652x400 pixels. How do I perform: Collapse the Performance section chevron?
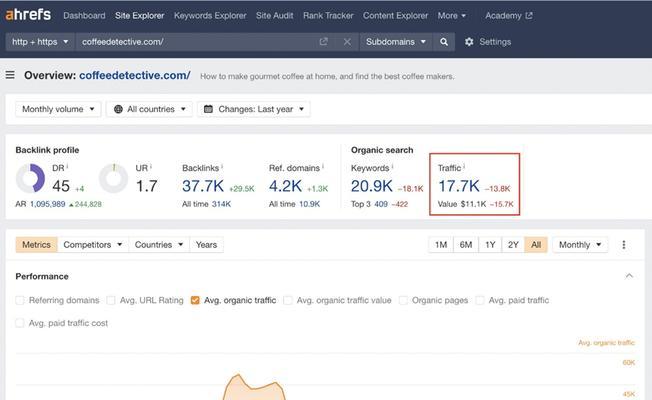pos(629,276)
